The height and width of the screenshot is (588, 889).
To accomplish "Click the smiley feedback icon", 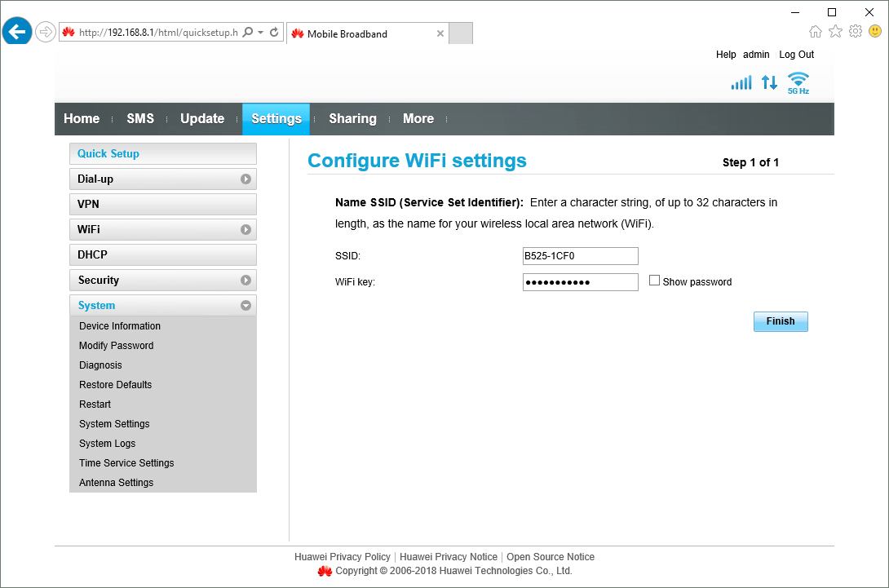I will coord(874,30).
